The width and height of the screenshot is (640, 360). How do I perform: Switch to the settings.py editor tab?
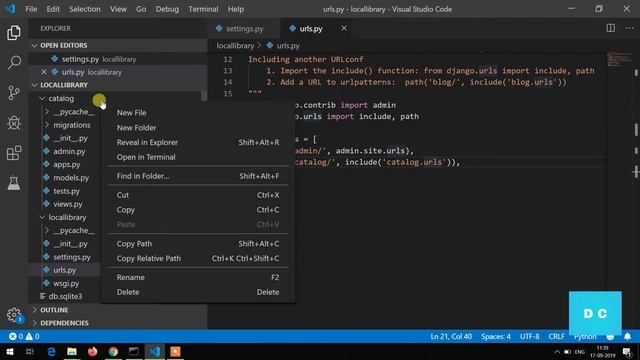[x=244, y=29]
